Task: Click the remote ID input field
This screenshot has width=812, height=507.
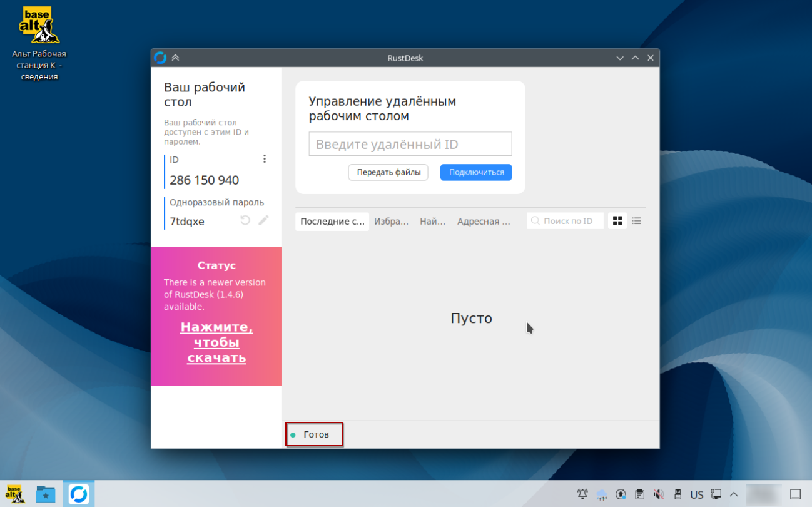Action: pyautogui.click(x=410, y=143)
